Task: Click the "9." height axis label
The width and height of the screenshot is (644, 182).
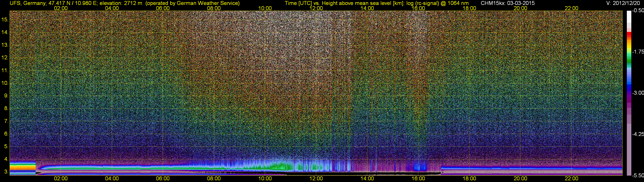Action: [6, 96]
